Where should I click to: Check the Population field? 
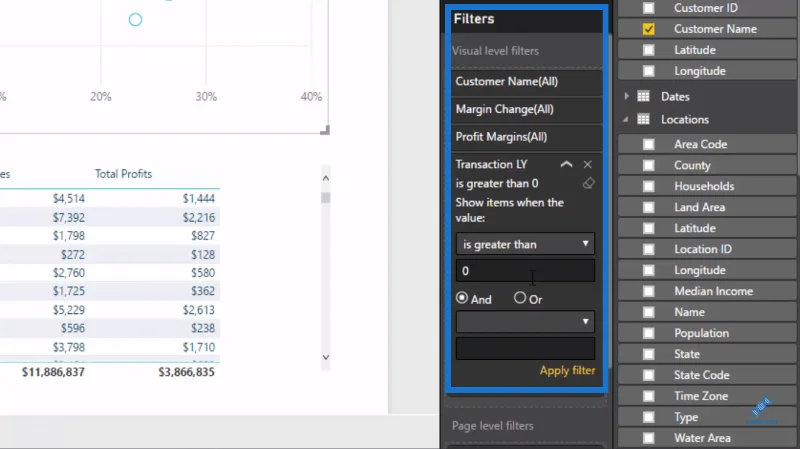tap(648, 333)
